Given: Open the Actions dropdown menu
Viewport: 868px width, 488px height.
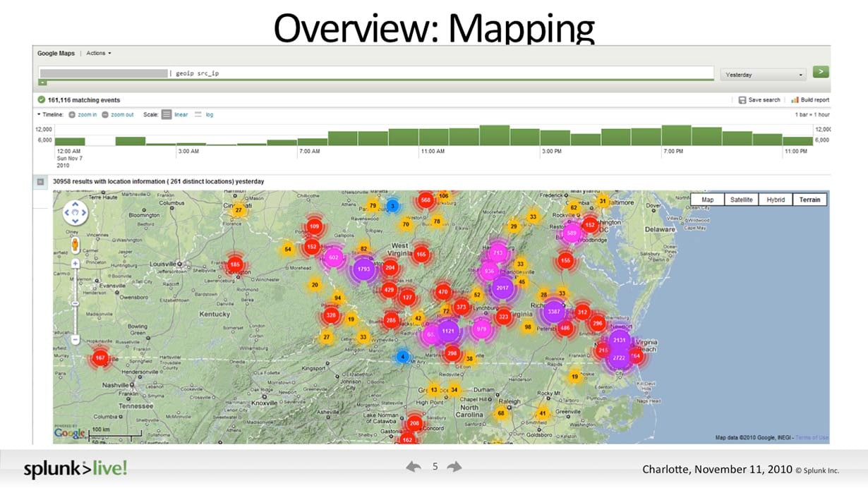Looking at the screenshot, I should click(99, 53).
